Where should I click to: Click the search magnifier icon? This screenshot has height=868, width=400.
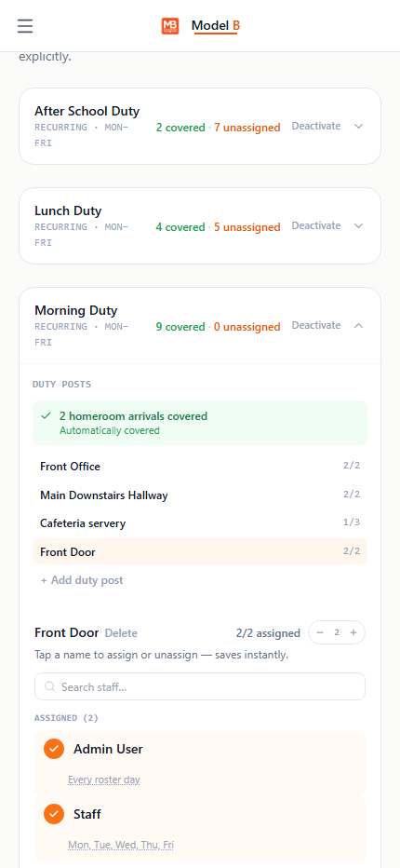pos(50,687)
